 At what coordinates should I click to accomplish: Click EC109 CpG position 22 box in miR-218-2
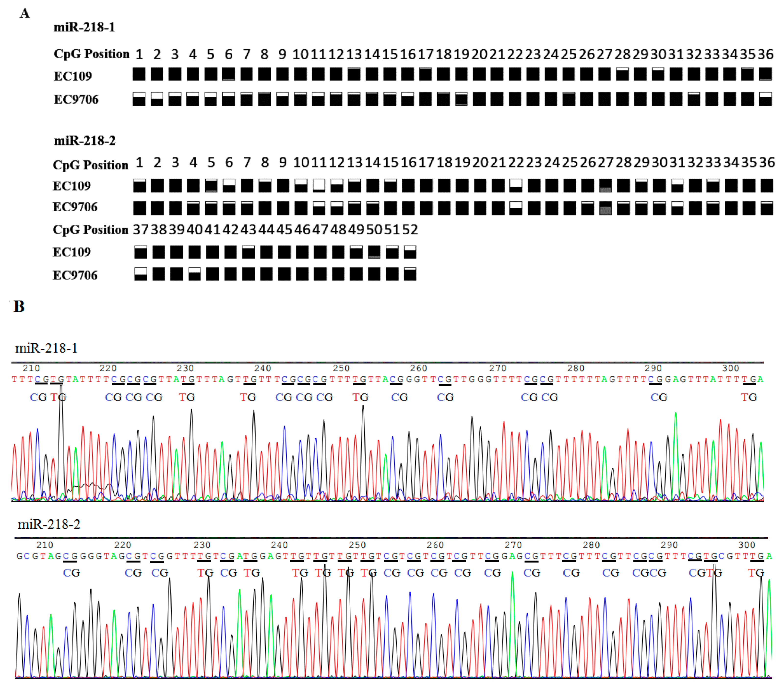click(515, 186)
